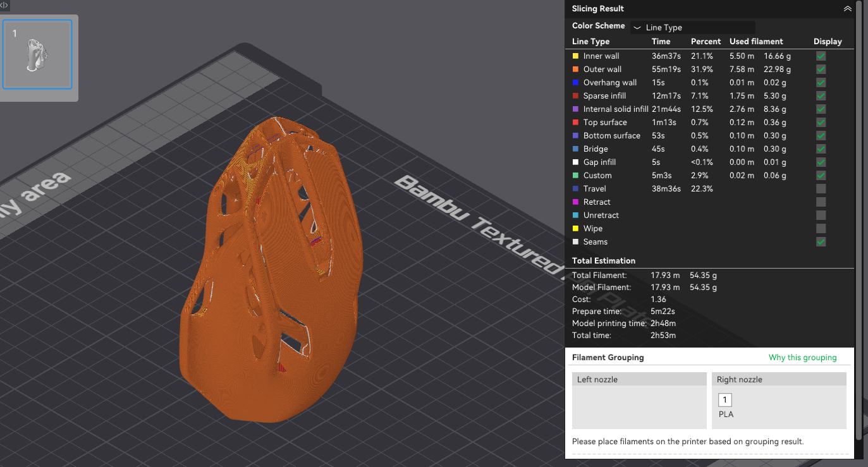868x467 pixels.
Task: Hide Inner wall lines in the preview
Action: pyautogui.click(x=821, y=56)
